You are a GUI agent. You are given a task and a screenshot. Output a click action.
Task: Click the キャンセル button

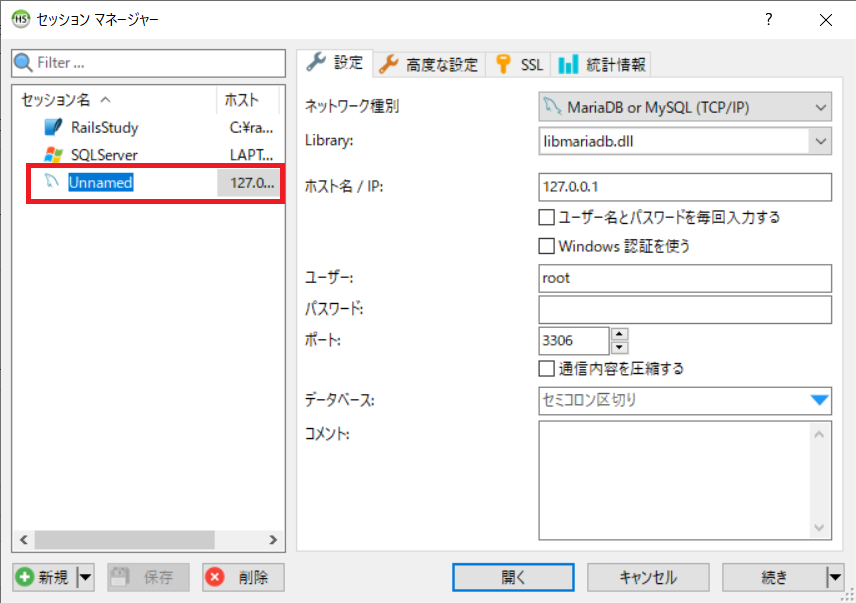[x=648, y=577]
